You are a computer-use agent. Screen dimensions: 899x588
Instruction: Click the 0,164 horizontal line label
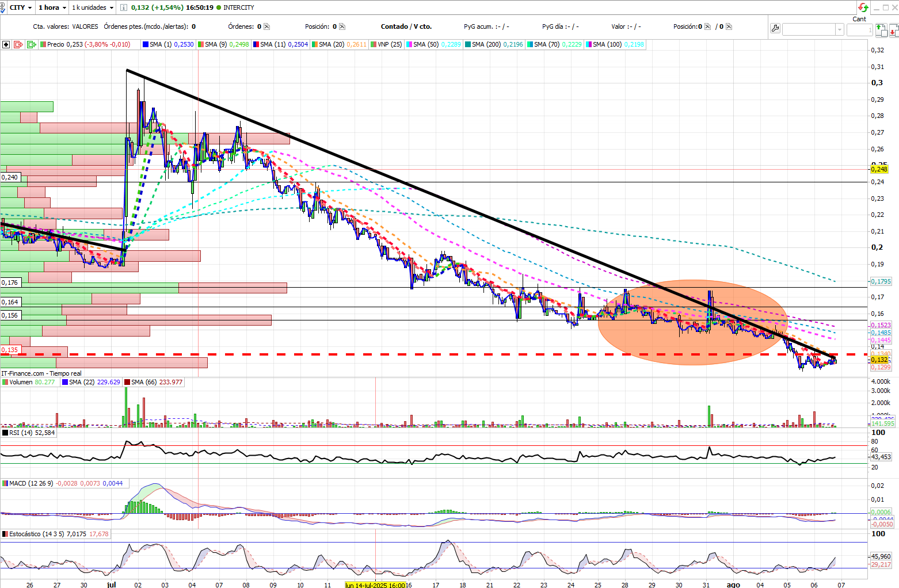[x=10, y=302]
